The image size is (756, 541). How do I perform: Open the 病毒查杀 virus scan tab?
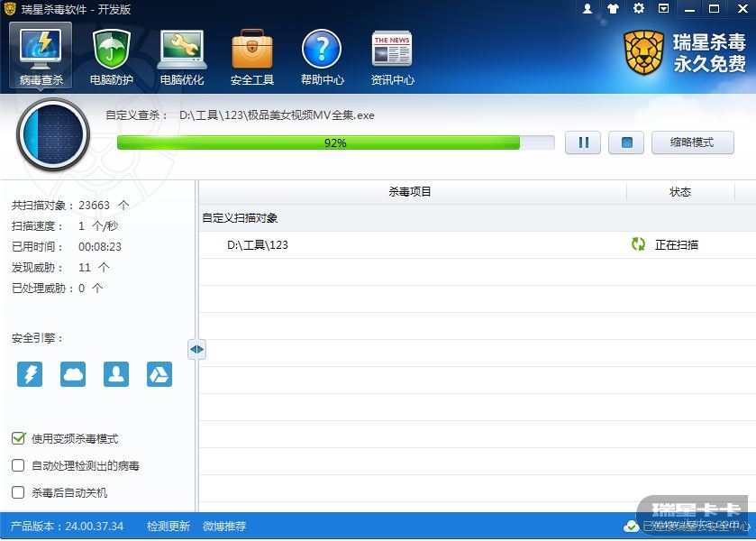point(41,56)
